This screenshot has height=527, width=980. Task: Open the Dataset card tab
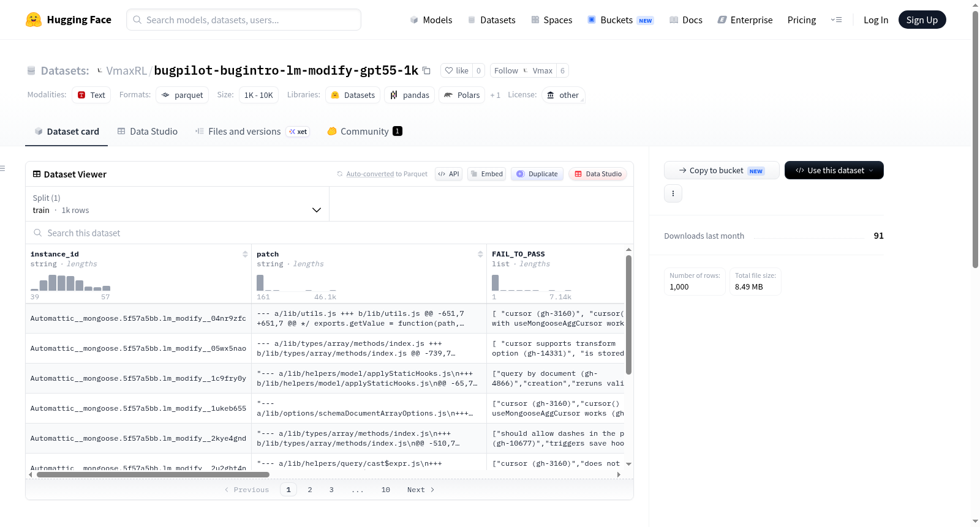66,131
